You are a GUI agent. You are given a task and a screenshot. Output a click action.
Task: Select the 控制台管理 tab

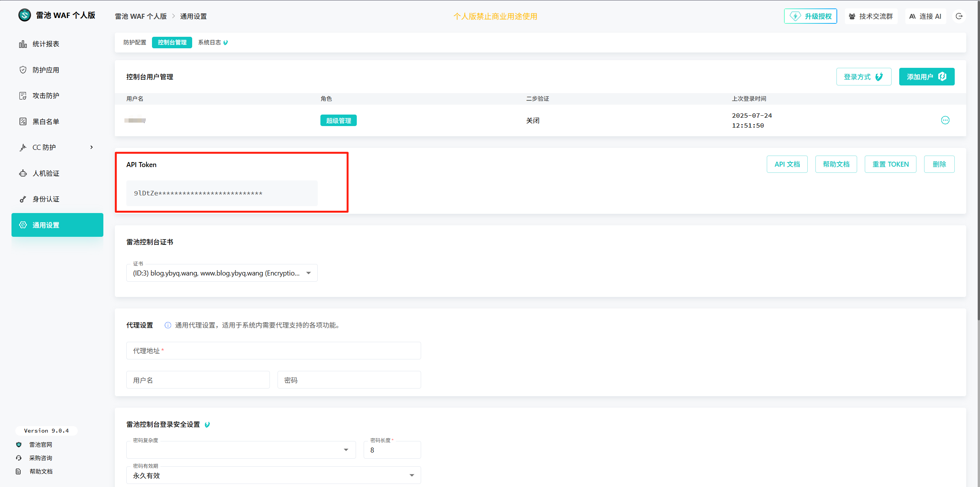click(x=172, y=43)
